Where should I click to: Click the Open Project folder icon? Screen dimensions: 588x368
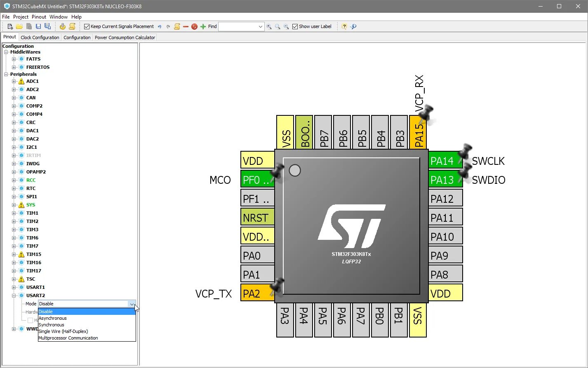19,26
